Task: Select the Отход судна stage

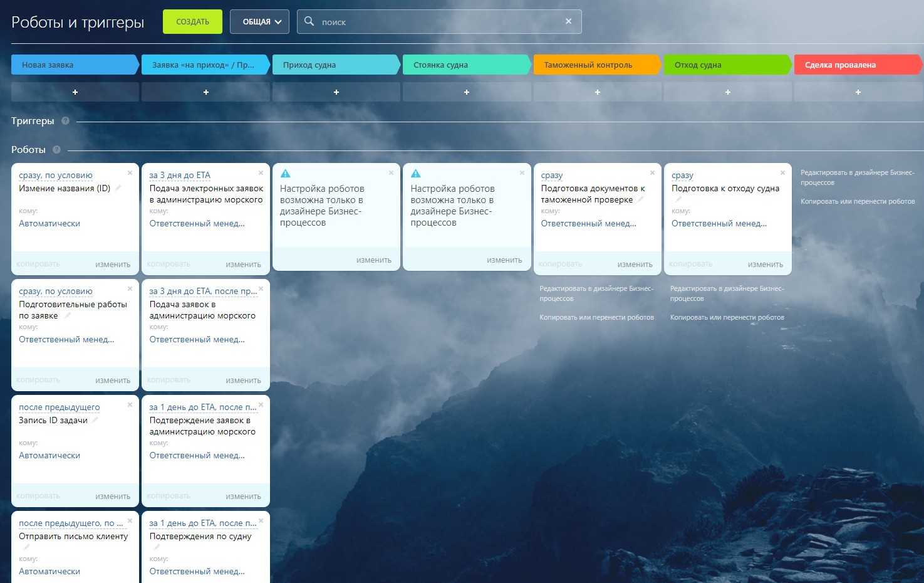Action: pyautogui.click(x=728, y=65)
